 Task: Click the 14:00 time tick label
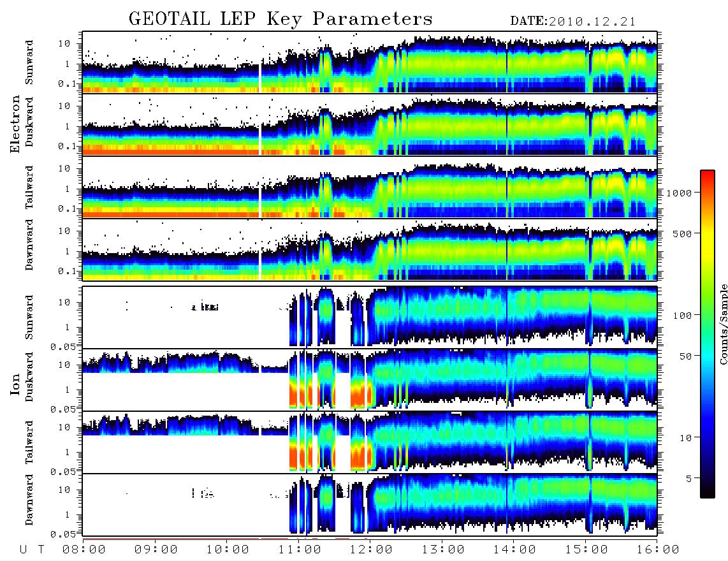click(514, 550)
